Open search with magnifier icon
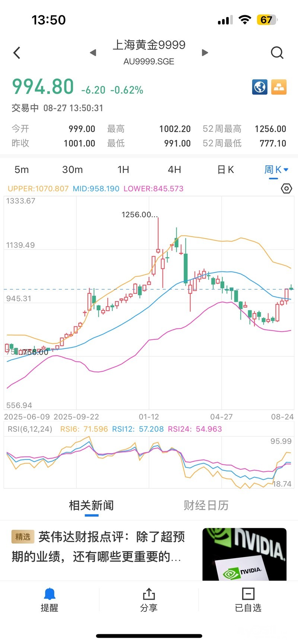The height and width of the screenshot is (644, 298). click(x=277, y=53)
